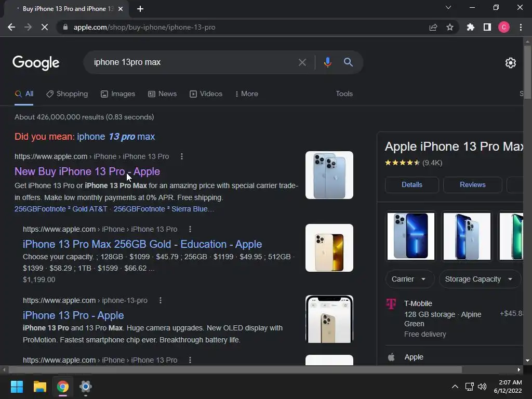Image resolution: width=532 pixels, height=399 pixels.
Task: Open Details in the knowledge panel
Action: point(412,185)
